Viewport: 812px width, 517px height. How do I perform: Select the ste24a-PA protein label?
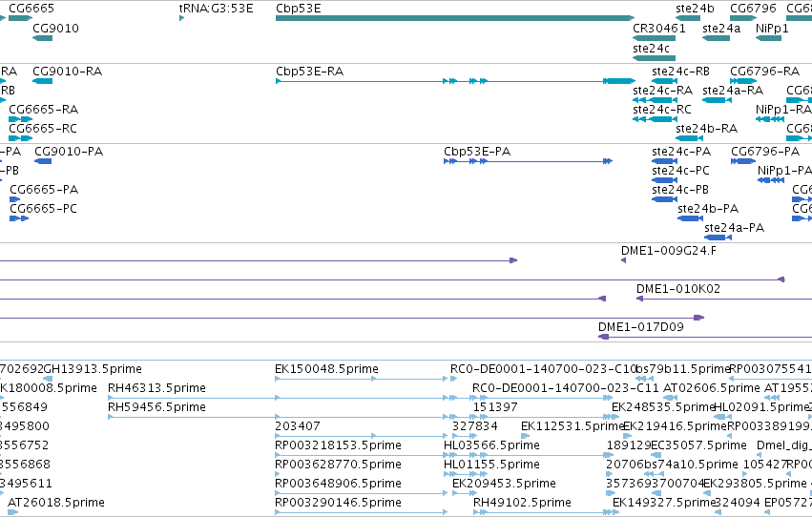pyautogui.click(x=735, y=228)
